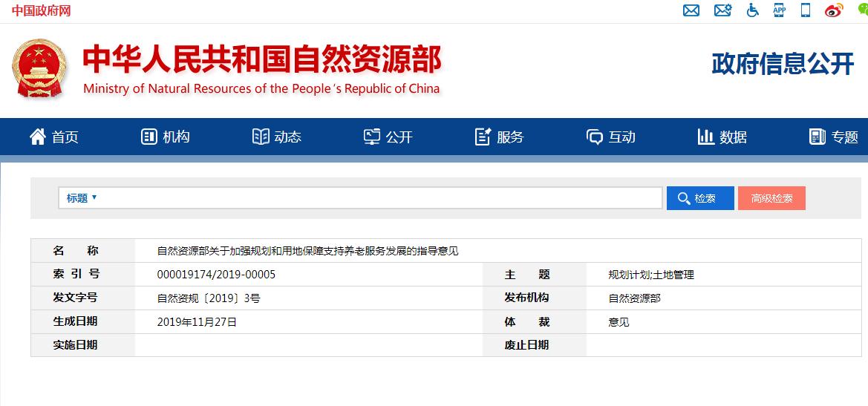Open the 服务 menu item

click(510, 137)
